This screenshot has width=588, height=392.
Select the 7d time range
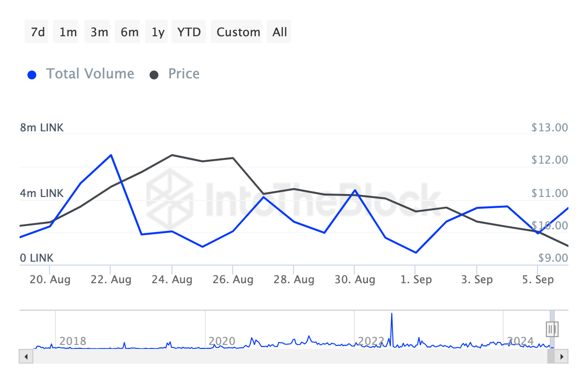click(38, 32)
